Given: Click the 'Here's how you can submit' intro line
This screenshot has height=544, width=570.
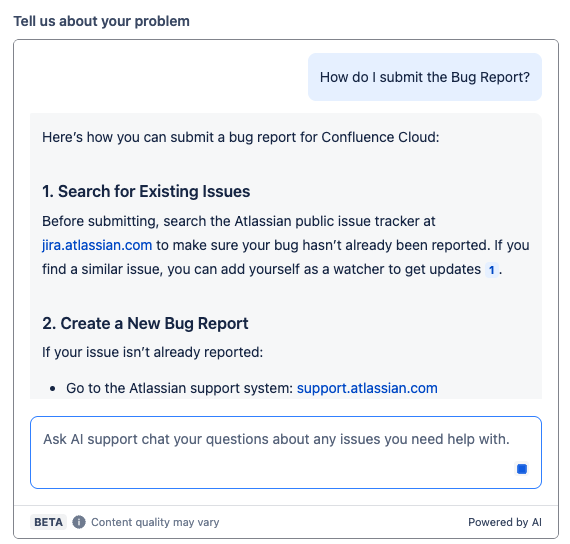Looking at the screenshot, I should pos(241,137).
